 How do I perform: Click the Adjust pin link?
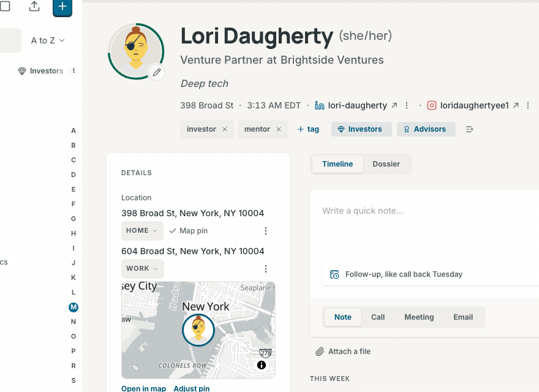coord(192,388)
